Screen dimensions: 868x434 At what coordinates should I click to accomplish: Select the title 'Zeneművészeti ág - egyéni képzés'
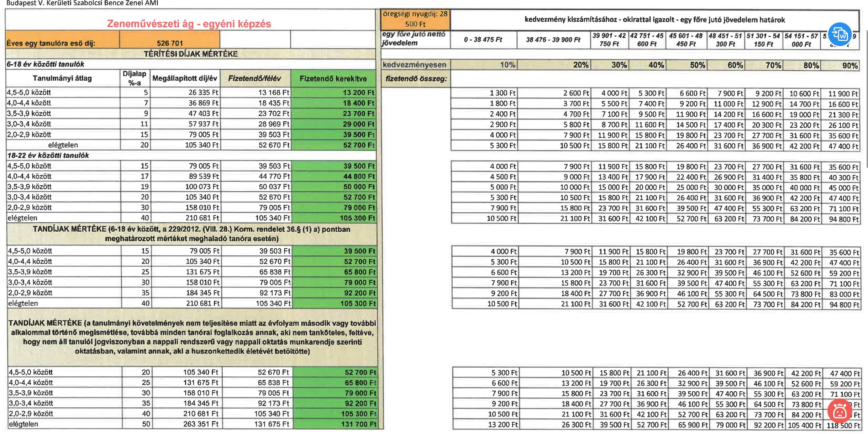(x=189, y=24)
